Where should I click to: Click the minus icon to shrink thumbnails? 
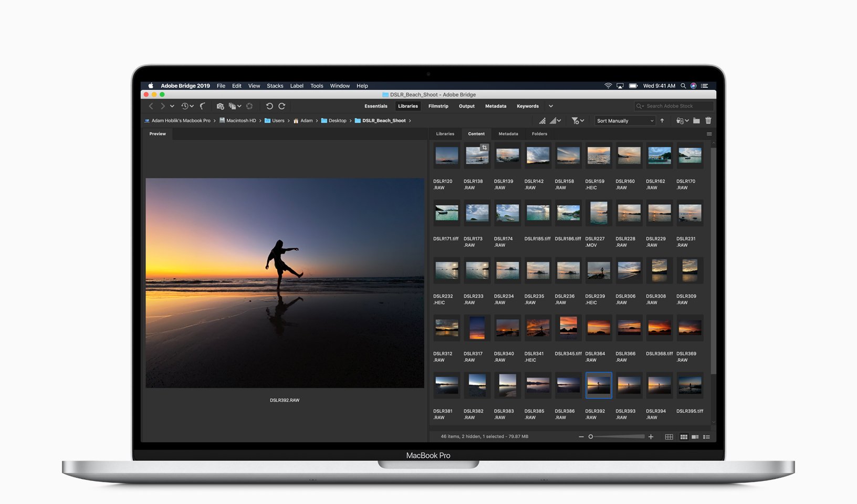coord(581,437)
